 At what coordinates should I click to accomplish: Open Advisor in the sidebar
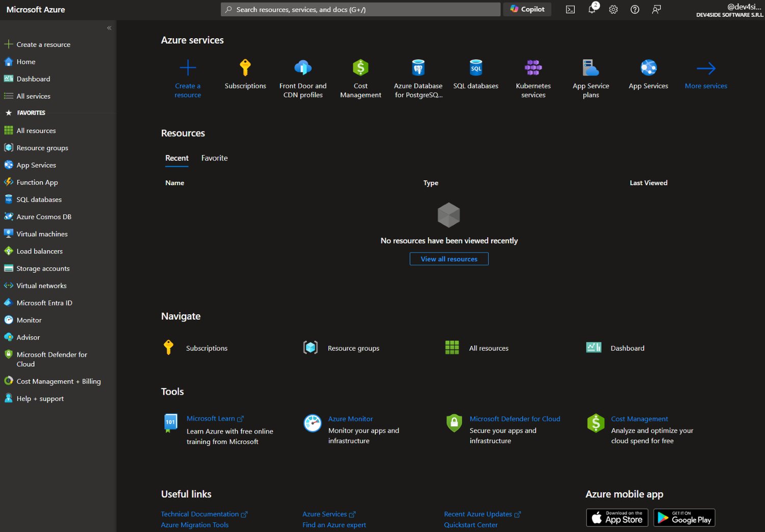[28, 337]
